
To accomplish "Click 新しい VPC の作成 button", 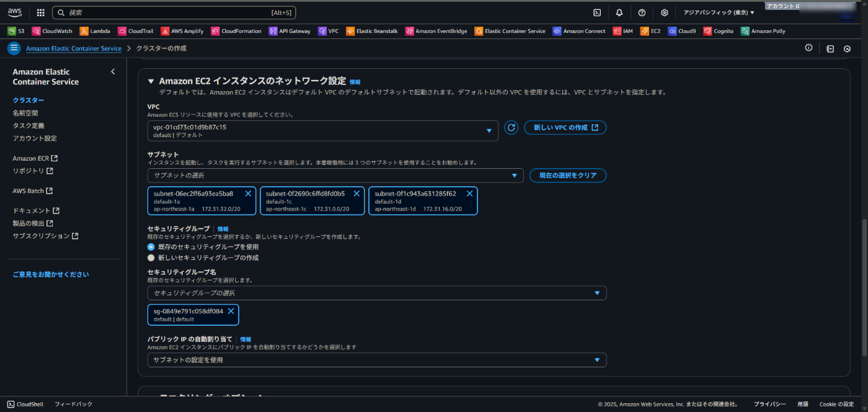I will (x=565, y=127).
